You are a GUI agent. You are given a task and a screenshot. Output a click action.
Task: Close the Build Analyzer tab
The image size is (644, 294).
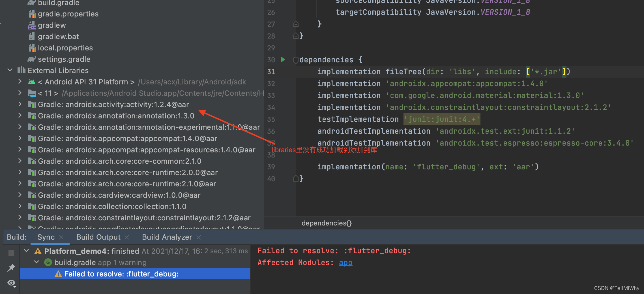click(x=199, y=237)
